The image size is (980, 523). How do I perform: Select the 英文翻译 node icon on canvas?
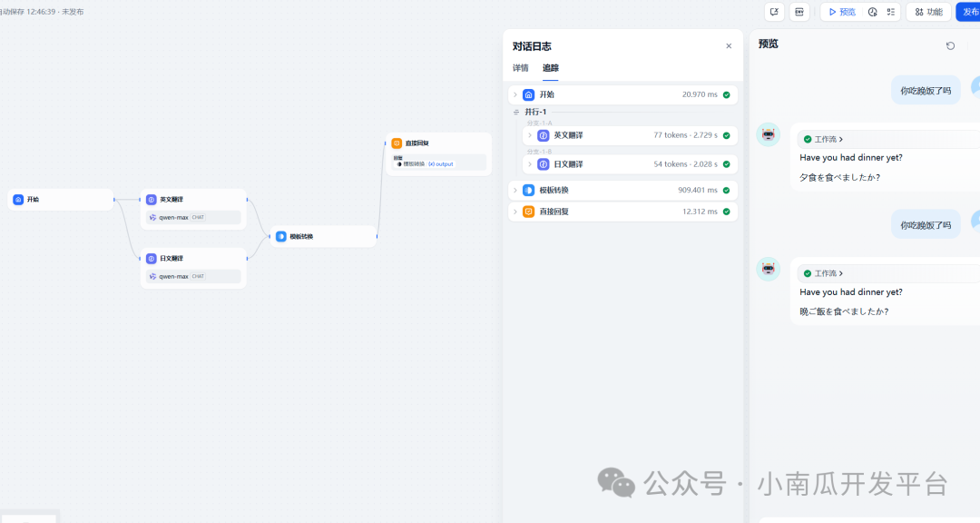[x=152, y=200]
